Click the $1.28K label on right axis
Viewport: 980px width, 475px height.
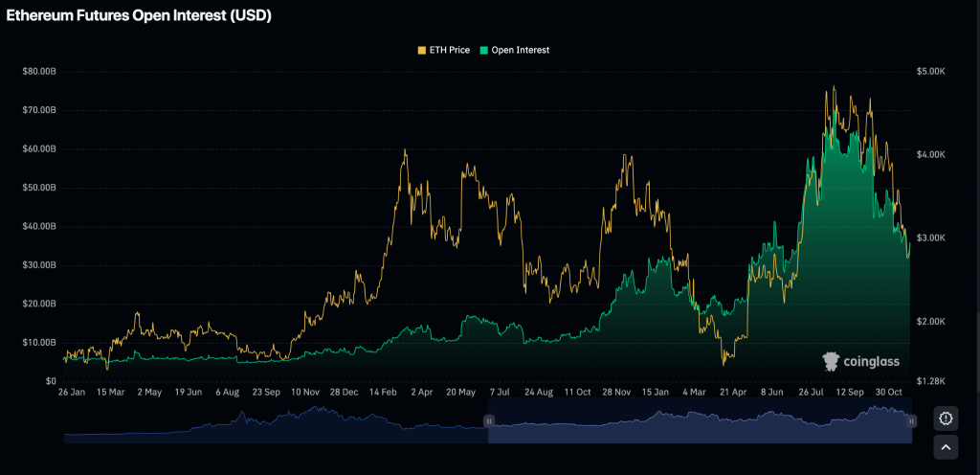point(932,381)
